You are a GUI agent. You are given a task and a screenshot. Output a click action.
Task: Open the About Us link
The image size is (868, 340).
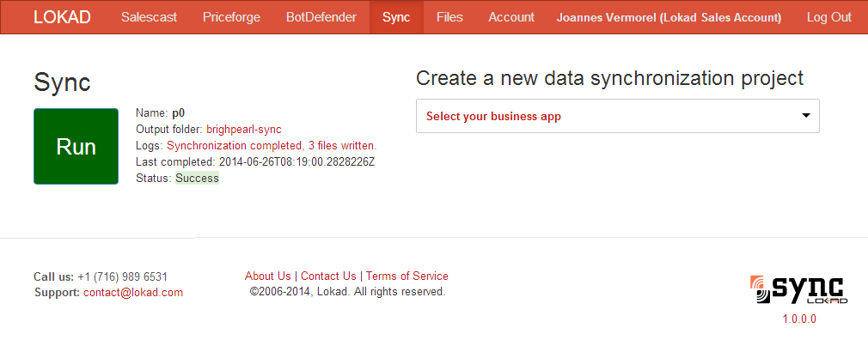[267, 276]
